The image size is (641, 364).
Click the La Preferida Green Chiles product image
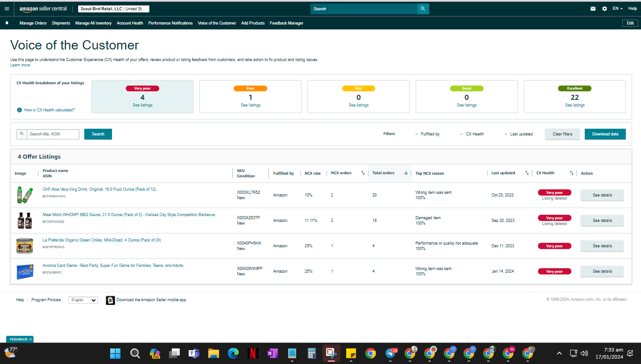(25, 246)
